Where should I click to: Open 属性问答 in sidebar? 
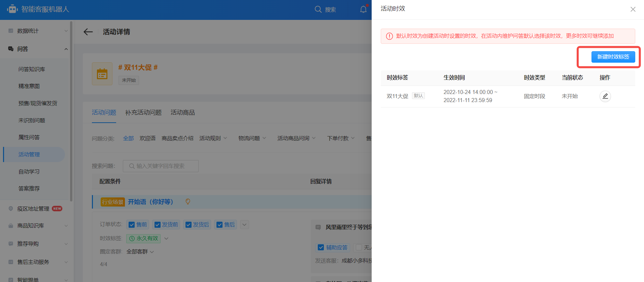click(x=29, y=137)
